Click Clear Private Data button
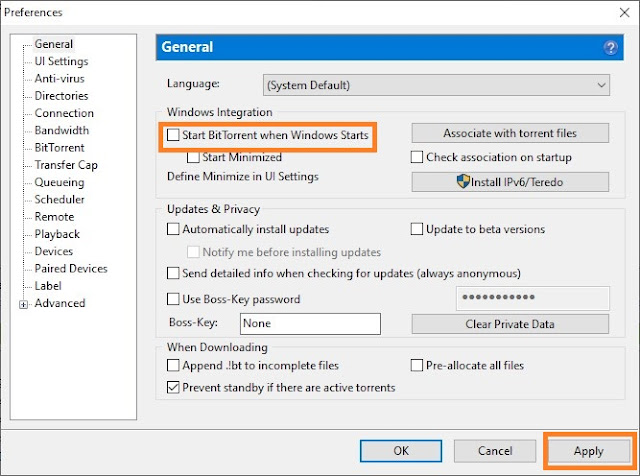This screenshot has width=640, height=476. [x=510, y=324]
